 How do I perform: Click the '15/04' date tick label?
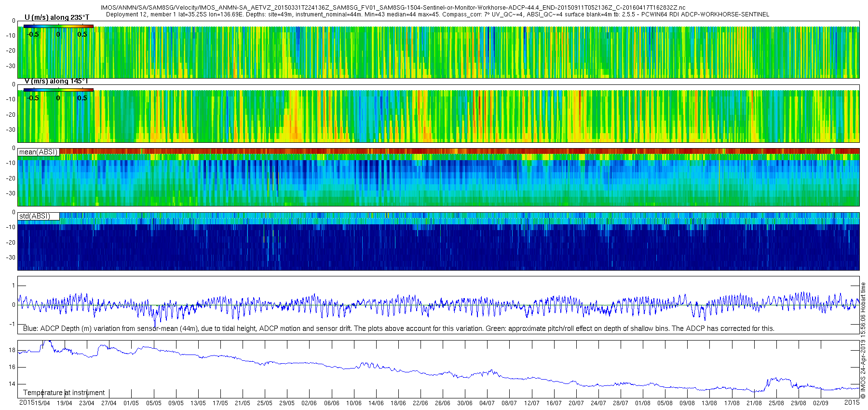(42, 403)
